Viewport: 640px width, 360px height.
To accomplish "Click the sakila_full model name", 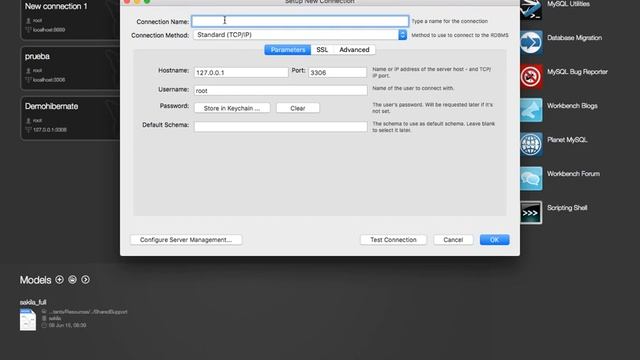I will point(33,302).
